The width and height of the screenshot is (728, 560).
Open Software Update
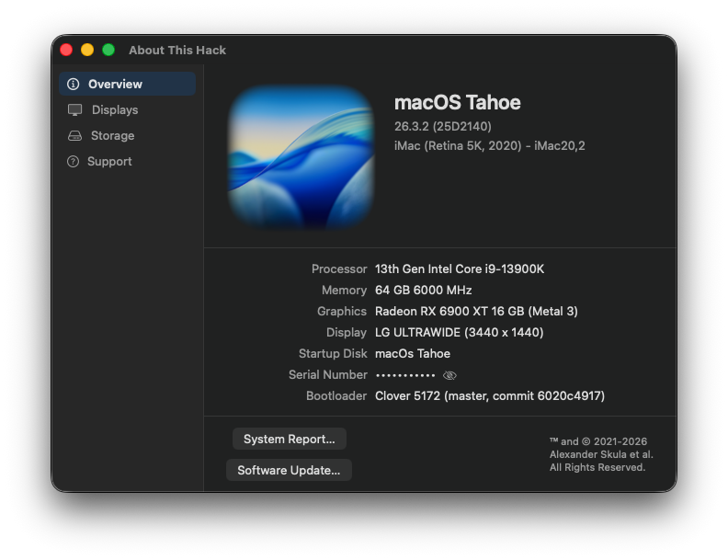(x=289, y=470)
